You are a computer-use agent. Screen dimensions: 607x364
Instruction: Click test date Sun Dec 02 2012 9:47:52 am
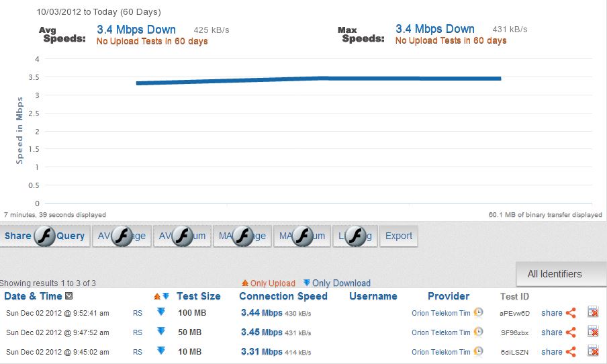(x=58, y=332)
